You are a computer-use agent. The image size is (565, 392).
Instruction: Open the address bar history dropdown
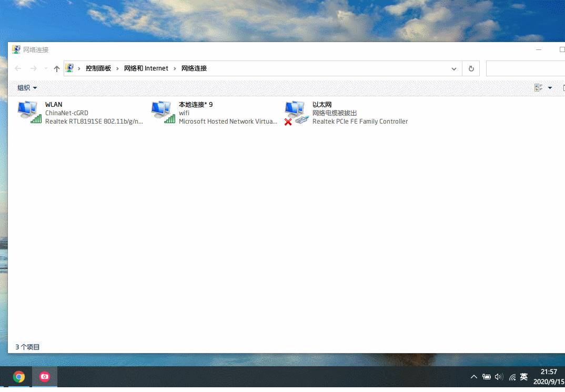(x=453, y=68)
